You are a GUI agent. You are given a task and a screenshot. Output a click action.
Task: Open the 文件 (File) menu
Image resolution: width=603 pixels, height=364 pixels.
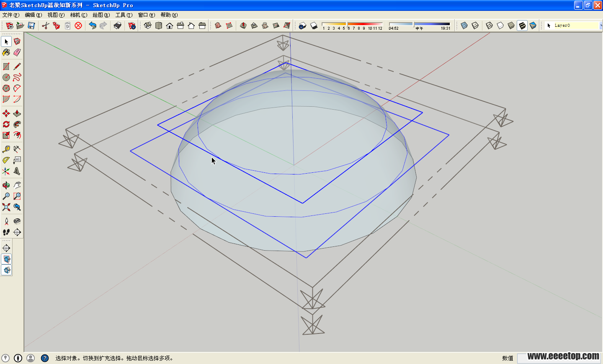tap(11, 15)
